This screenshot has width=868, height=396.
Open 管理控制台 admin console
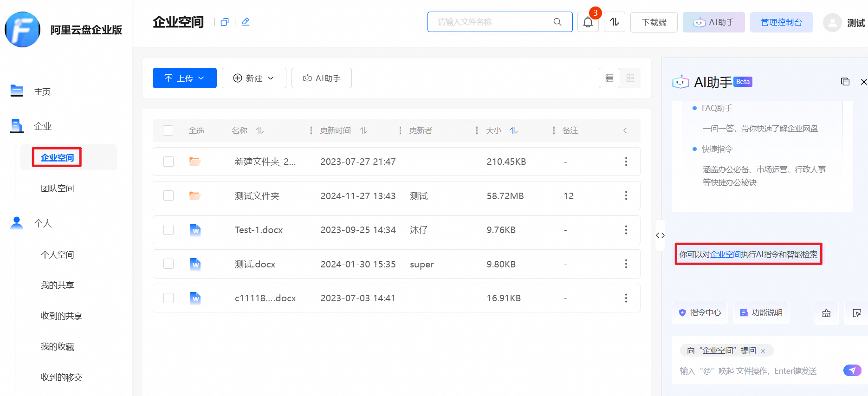coord(781,22)
